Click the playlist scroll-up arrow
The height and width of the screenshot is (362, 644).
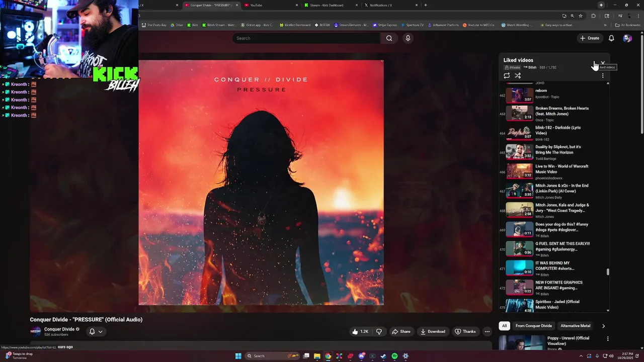click(x=608, y=83)
